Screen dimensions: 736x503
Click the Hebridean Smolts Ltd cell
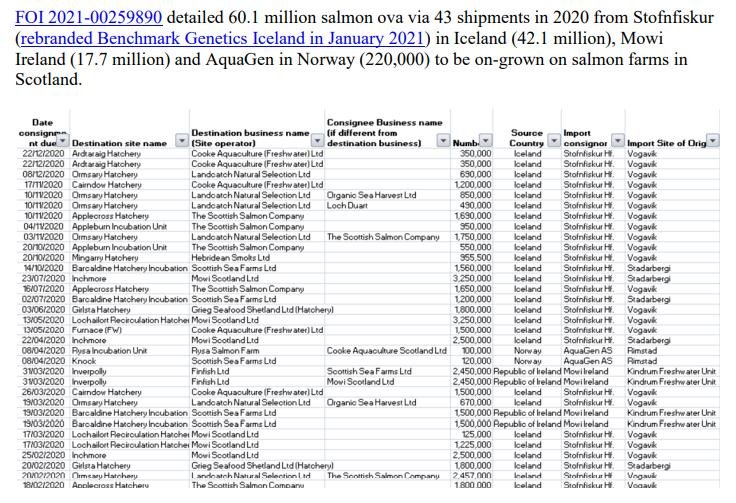click(231, 257)
